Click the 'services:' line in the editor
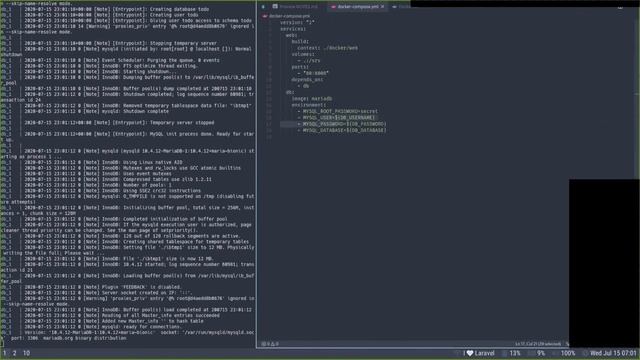 click(x=293, y=29)
